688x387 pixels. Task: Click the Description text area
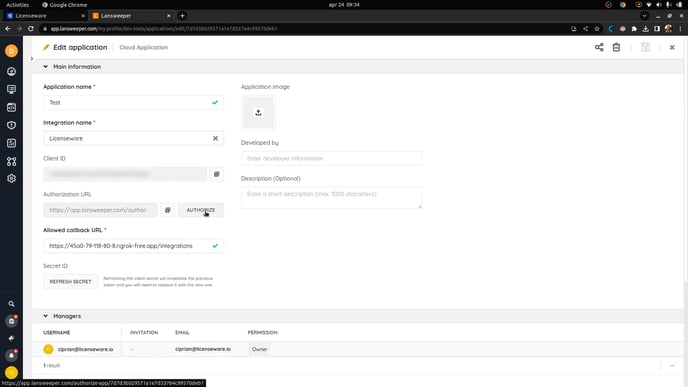(331, 198)
